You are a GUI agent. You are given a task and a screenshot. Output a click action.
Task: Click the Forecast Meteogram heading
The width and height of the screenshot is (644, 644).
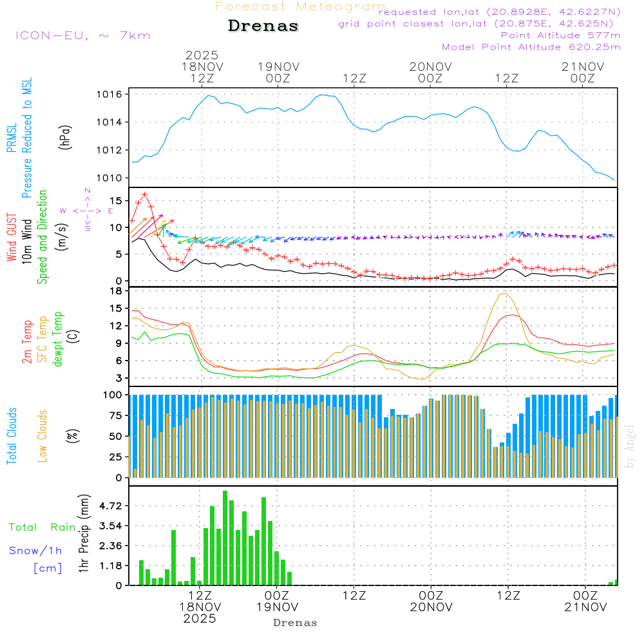point(299,6)
